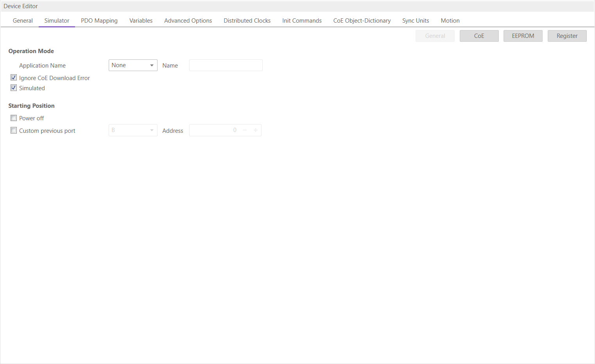The image size is (595, 364).
Task: Enable the Power off checkbox
Action: pyautogui.click(x=14, y=118)
